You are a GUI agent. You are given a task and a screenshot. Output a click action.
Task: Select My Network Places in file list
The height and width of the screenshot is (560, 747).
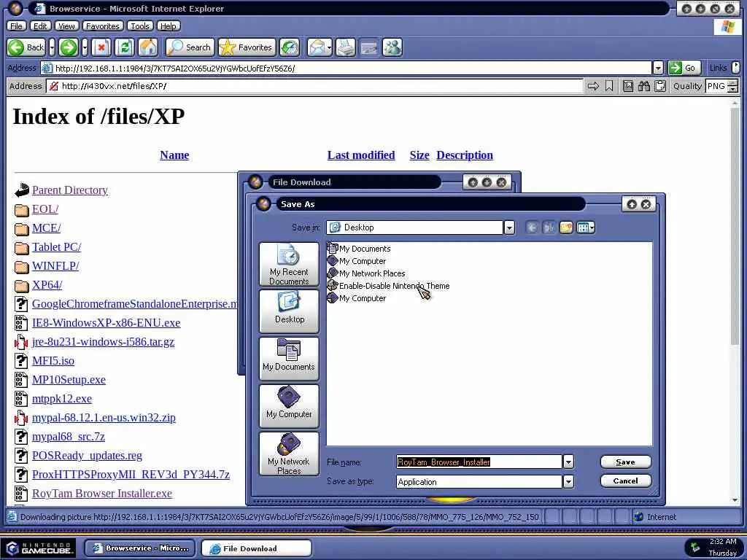[366, 273]
